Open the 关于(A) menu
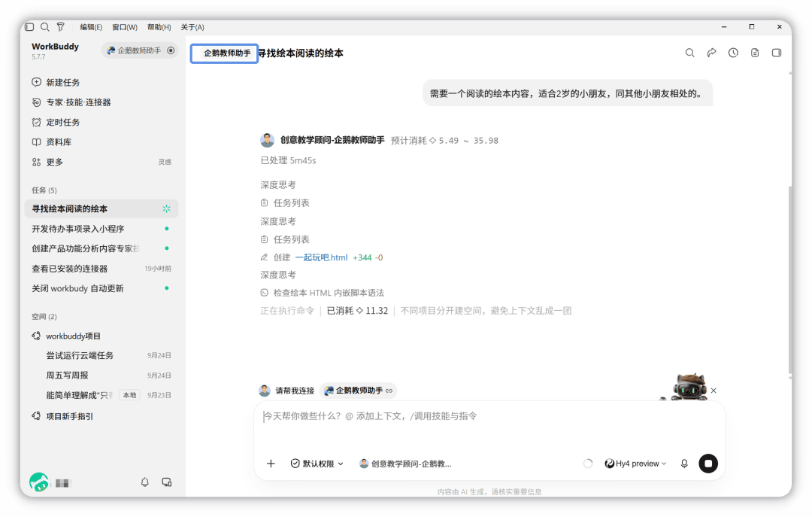812x517 pixels. pyautogui.click(x=192, y=27)
